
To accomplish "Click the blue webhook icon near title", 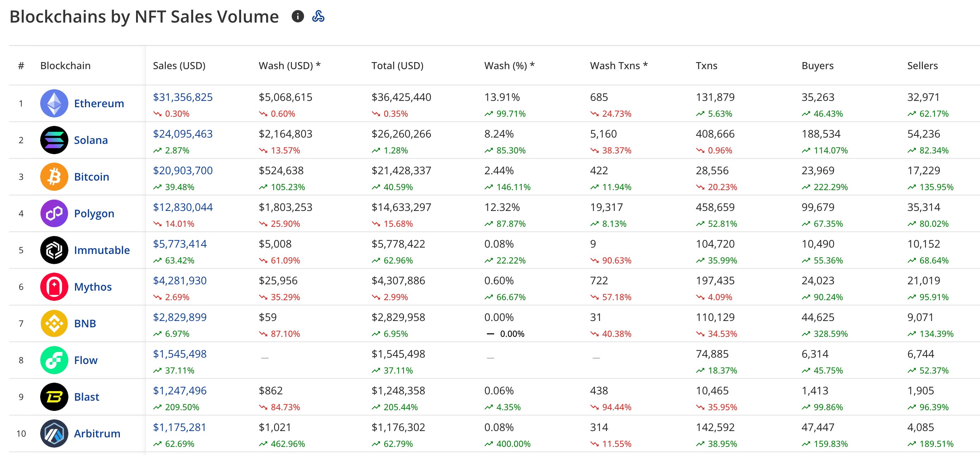I will [x=318, y=16].
